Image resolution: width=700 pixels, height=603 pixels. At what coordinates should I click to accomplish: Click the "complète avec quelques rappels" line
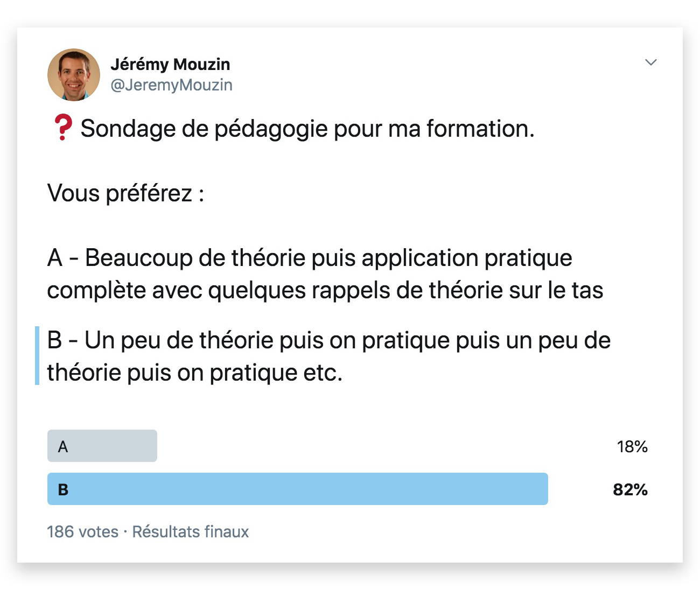325,290
